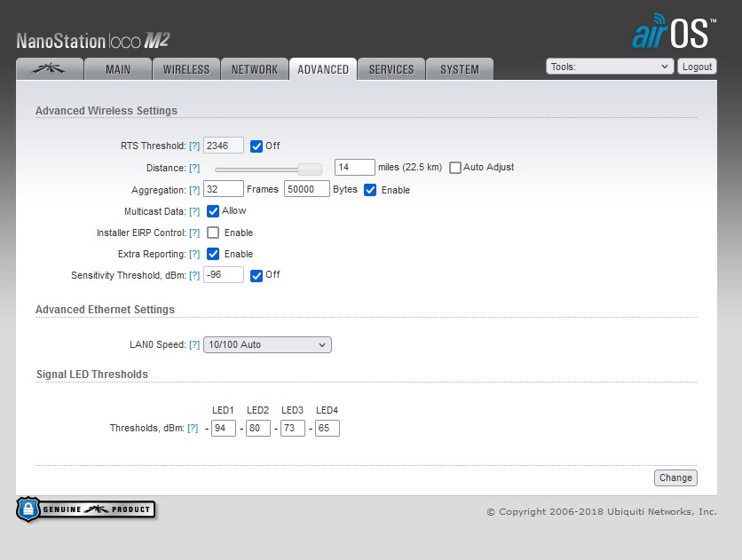
Task: Select the ADVANCED tab
Action: [x=323, y=69]
